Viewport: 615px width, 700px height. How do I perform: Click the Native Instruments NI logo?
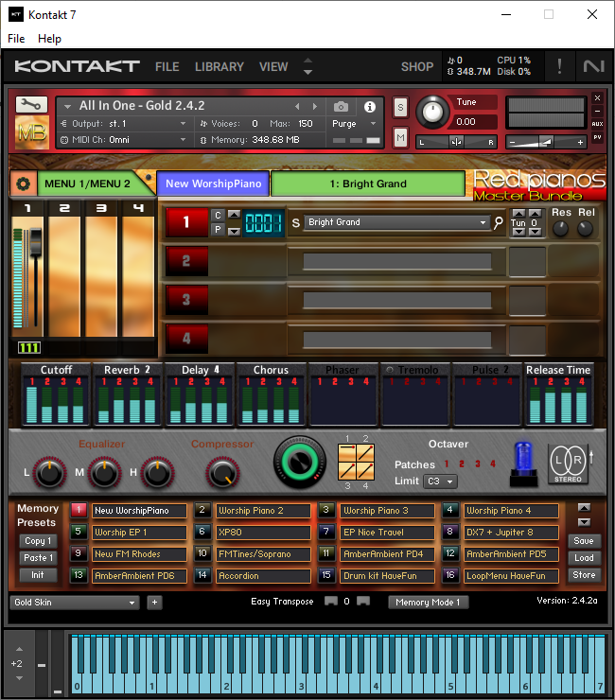coord(593,66)
